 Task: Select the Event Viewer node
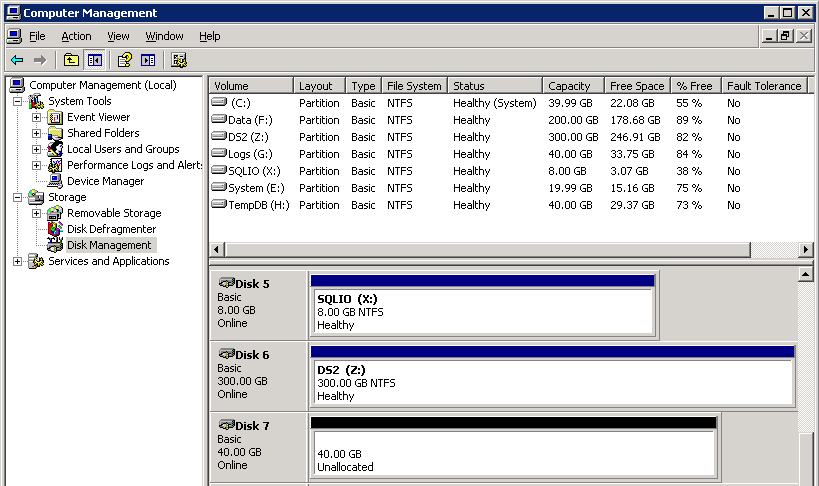(x=98, y=117)
